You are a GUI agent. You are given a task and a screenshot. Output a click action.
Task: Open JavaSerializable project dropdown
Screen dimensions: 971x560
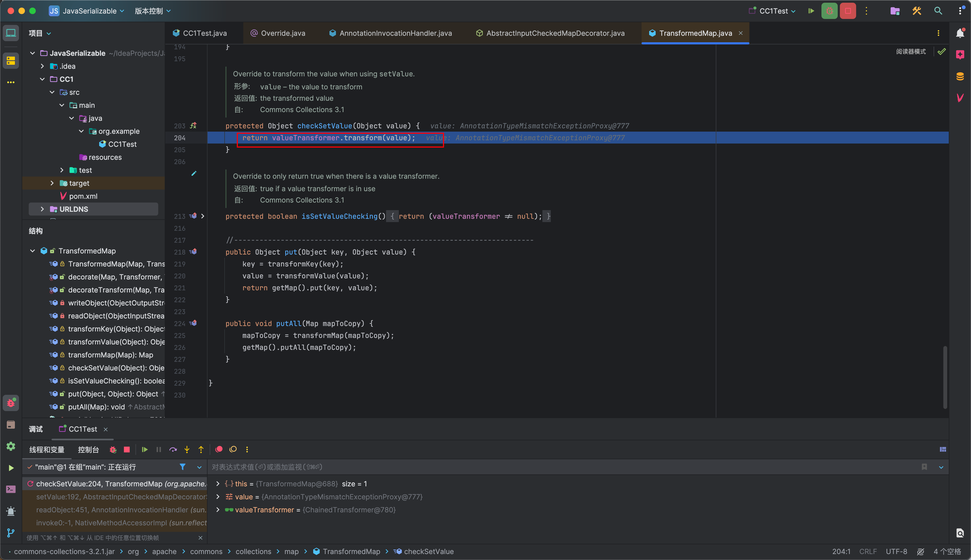[86, 11]
